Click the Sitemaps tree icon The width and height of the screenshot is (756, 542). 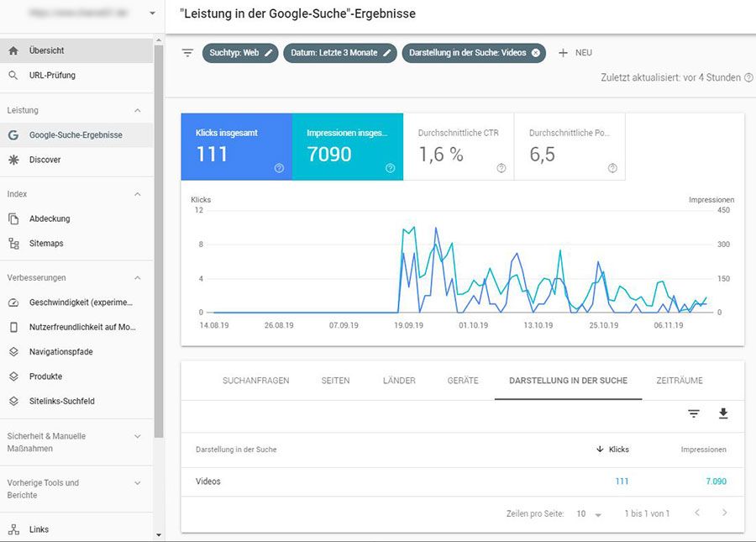[13, 244]
